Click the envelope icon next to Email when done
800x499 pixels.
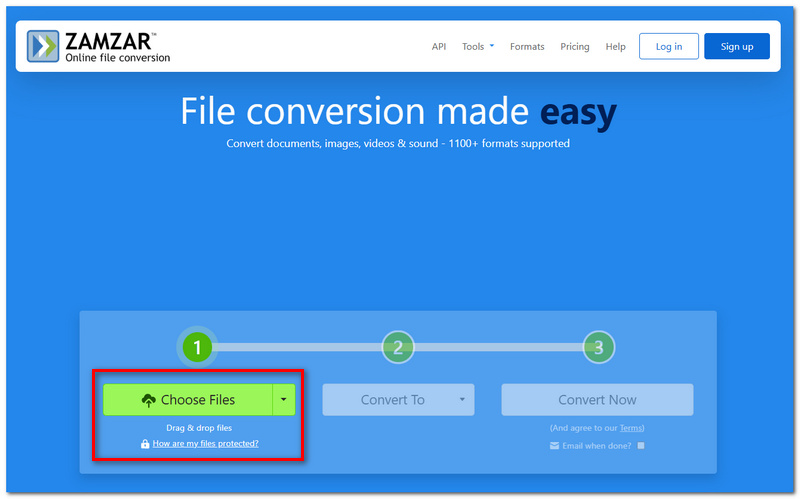point(555,445)
